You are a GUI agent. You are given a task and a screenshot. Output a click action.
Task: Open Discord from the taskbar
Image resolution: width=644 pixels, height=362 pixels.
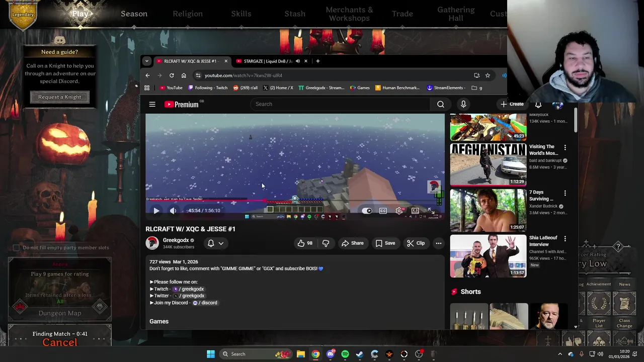[x=330, y=354]
